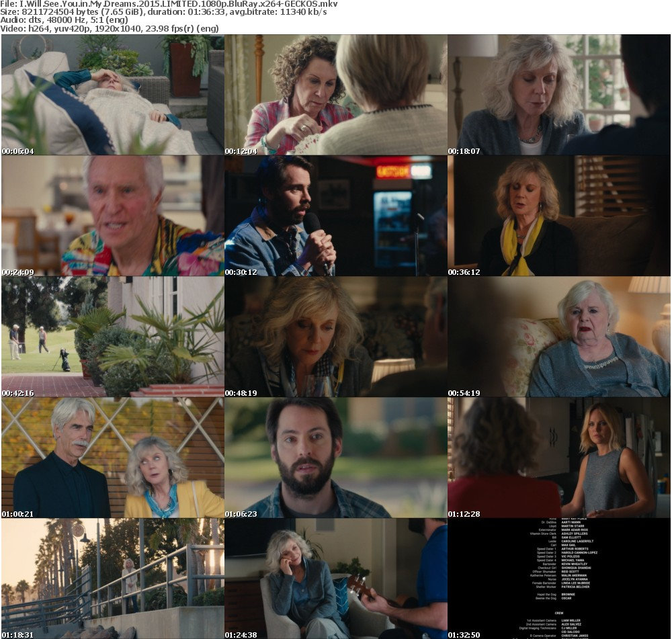Open the end credits frame at 01:32:50

pyautogui.click(x=559, y=578)
